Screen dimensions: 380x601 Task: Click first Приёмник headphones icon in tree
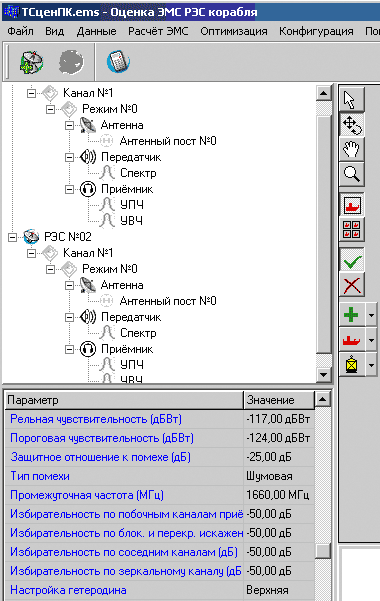(x=88, y=189)
